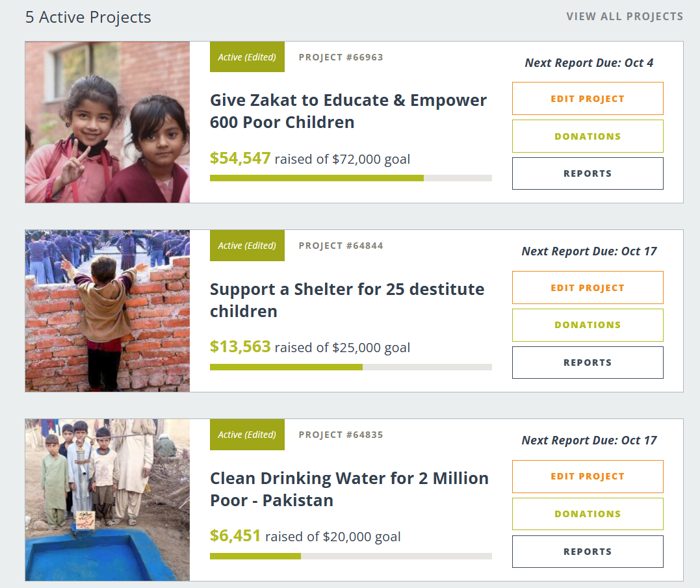Open Donations for Clean Drinking Water project
This screenshot has width=700, height=588.
tap(588, 514)
